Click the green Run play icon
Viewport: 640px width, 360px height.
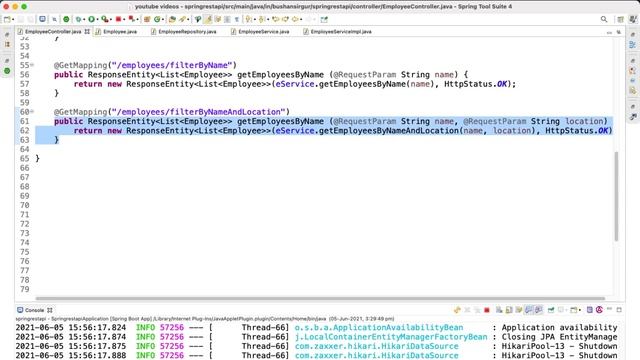pos(92,19)
